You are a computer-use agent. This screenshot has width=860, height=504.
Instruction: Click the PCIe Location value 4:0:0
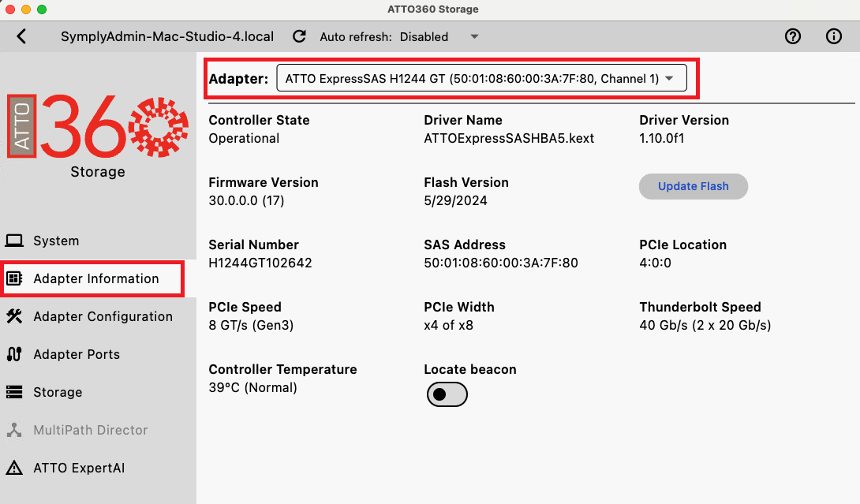pos(655,263)
